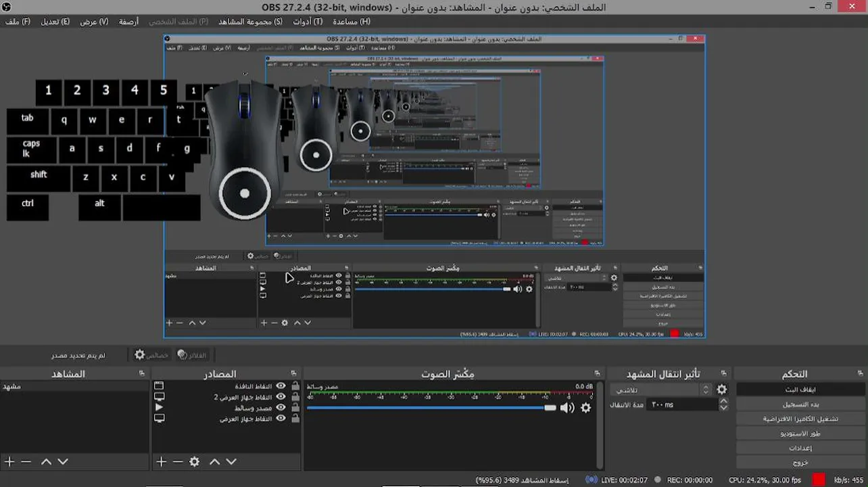Move scene up in المشاهد panel
868x487 pixels.
(x=46, y=462)
